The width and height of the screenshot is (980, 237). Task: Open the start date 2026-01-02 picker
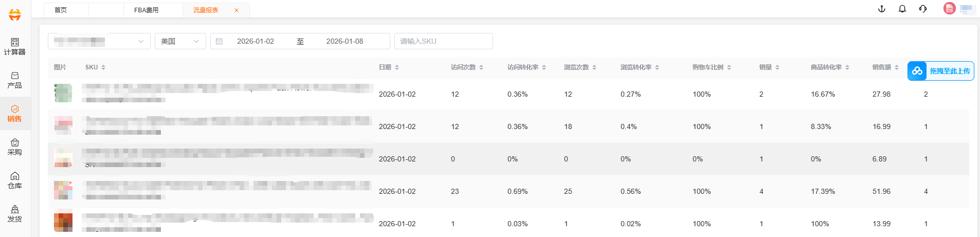pos(256,41)
